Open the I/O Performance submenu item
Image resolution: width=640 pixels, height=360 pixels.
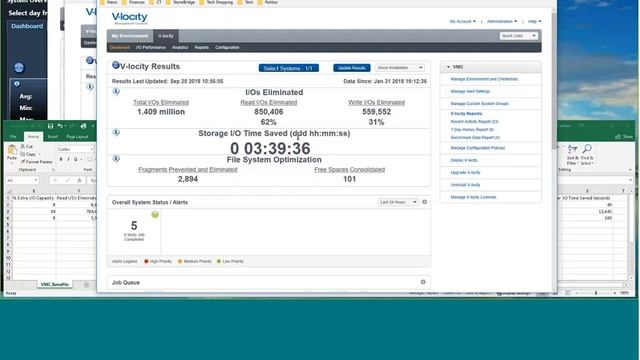click(x=151, y=47)
